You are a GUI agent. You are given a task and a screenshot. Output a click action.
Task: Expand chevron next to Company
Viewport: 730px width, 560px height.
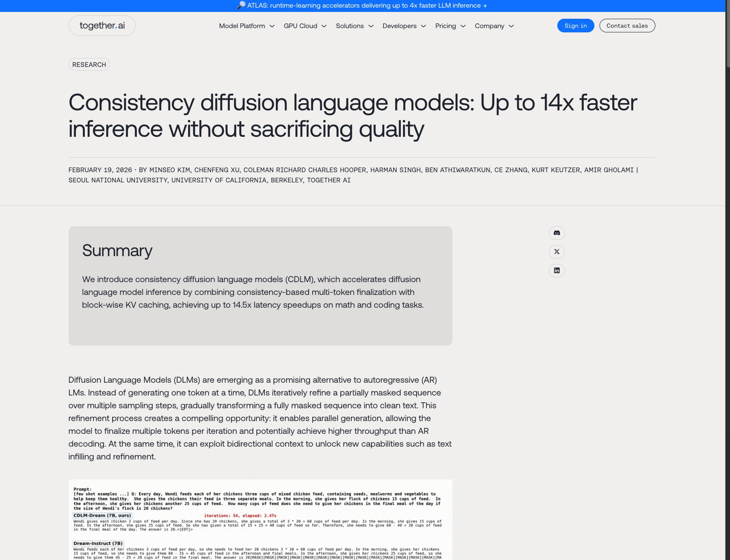pos(511,26)
